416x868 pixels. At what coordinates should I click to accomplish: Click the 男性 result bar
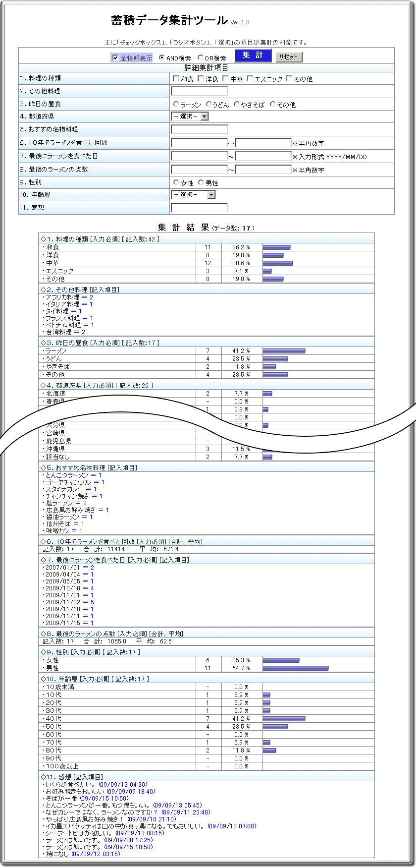click(x=296, y=668)
